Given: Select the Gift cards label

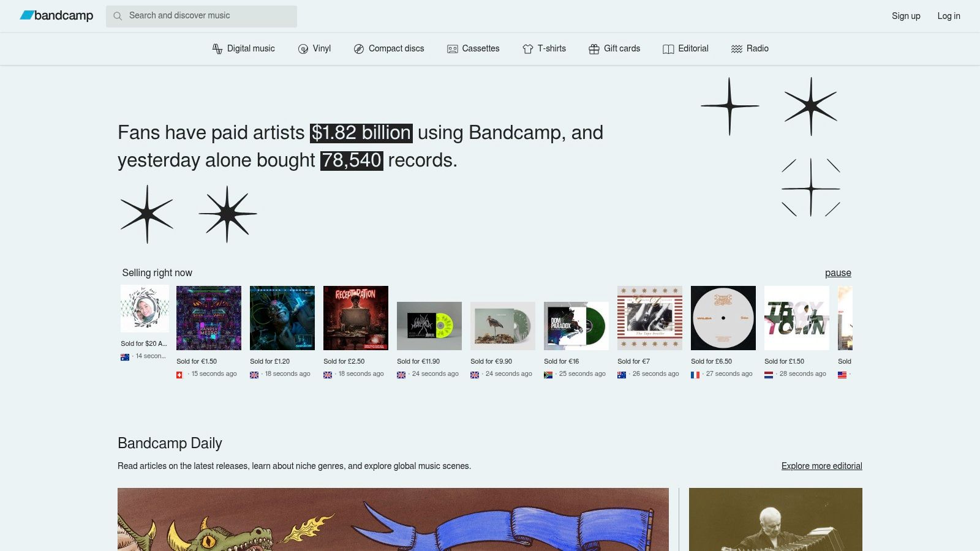Looking at the screenshot, I should (622, 48).
